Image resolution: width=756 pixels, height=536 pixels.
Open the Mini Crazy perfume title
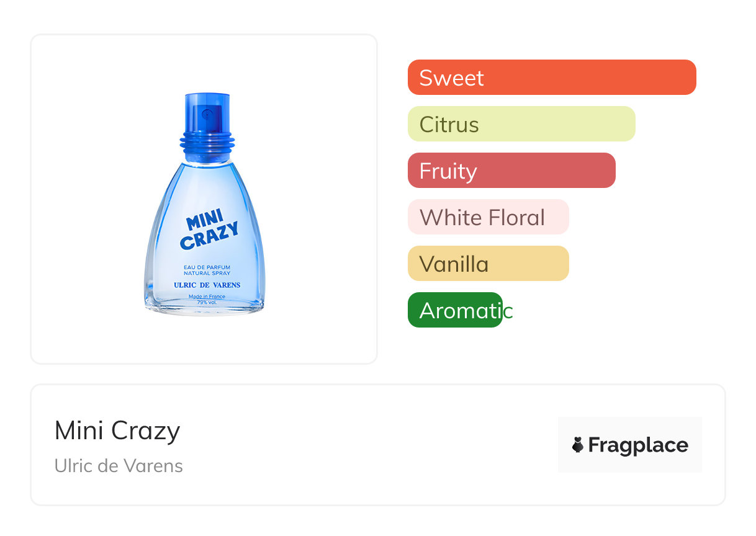point(117,431)
